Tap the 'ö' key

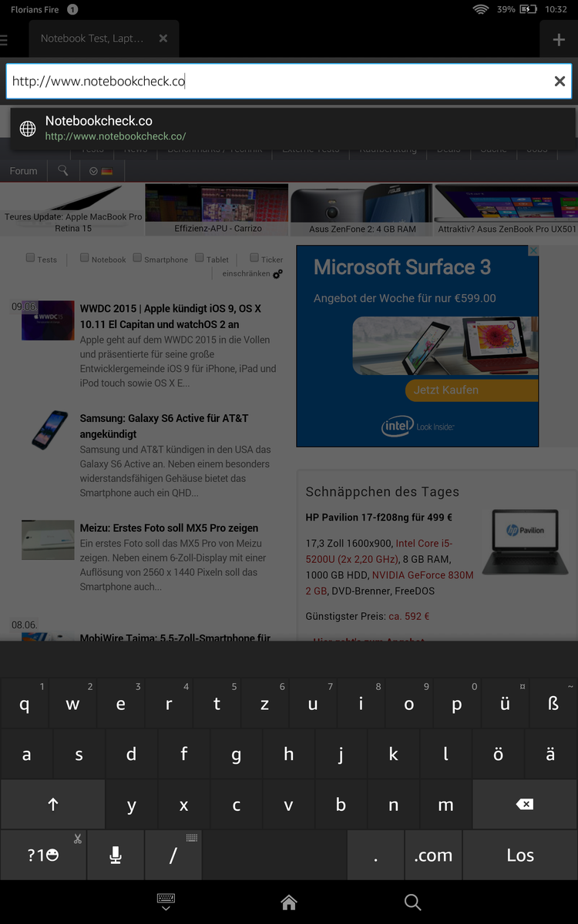pos(498,755)
